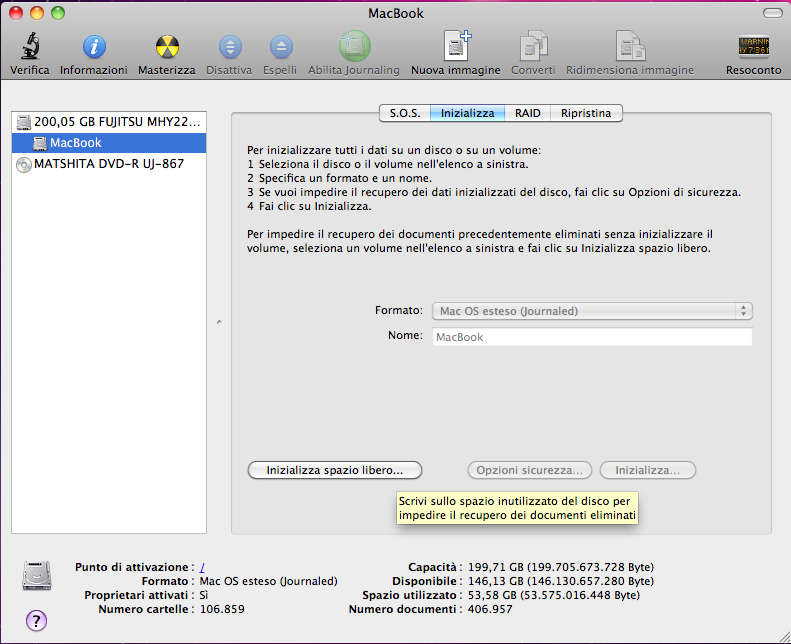
Task: Select the MATSHITA DVD-R UJ-867 drive
Action: coord(109,164)
